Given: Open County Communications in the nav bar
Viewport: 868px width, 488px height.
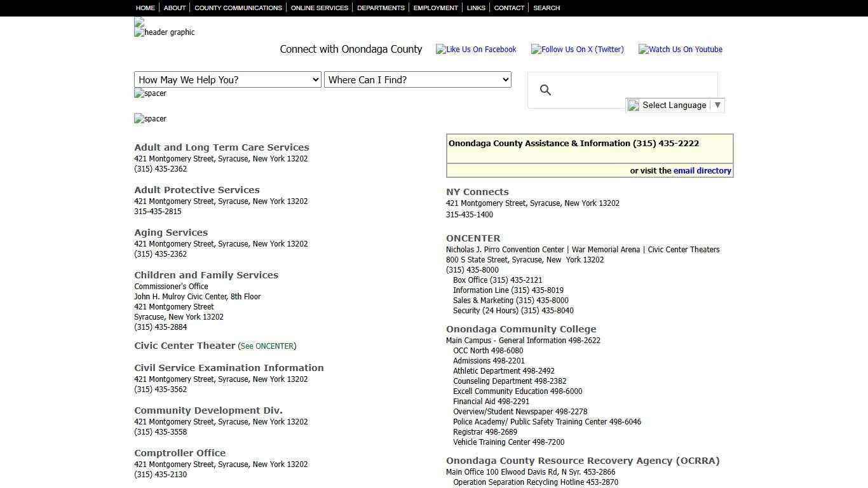Looking at the screenshot, I should [238, 8].
